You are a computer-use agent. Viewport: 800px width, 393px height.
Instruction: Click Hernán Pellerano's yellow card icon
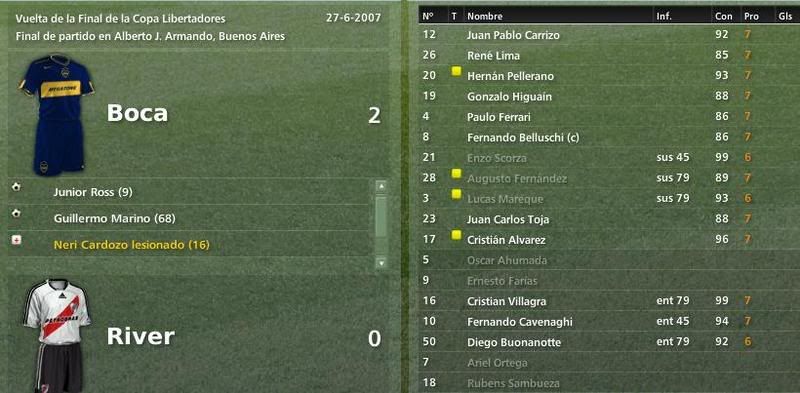(x=456, y=71)
